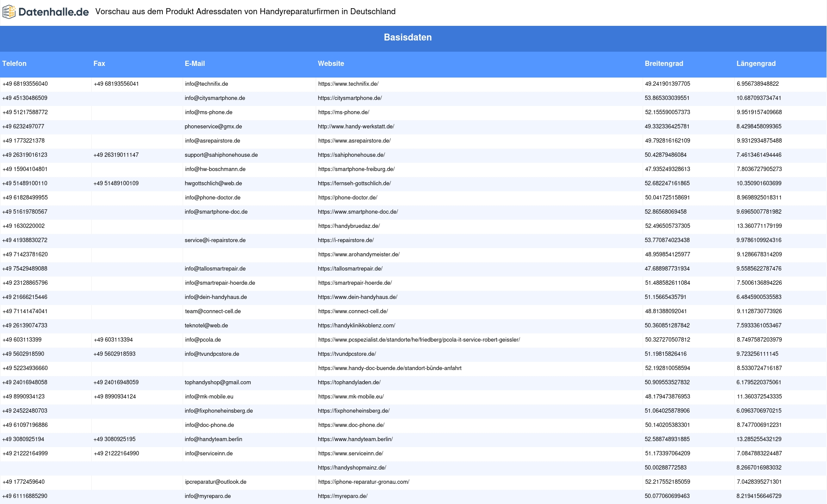The width and height of the screenshot is (827, 504).
Task: Open the https://ms-phone.de/ link
Action: click(344, 112)
